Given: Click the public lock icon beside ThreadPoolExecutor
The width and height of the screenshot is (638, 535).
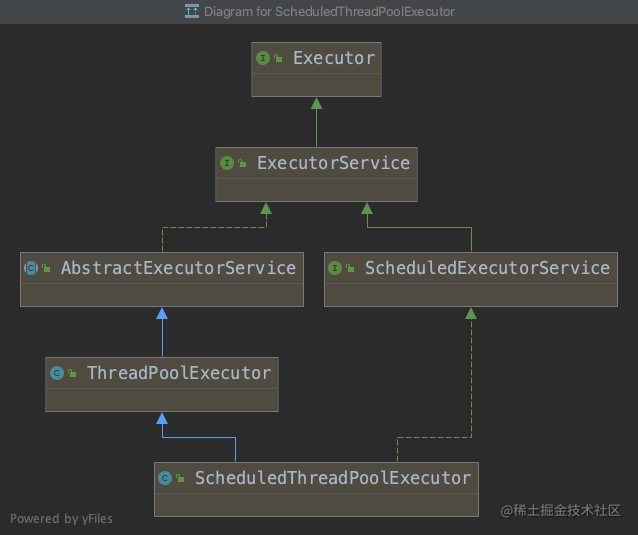Looking at the screenshot, I should pos(72,373).
